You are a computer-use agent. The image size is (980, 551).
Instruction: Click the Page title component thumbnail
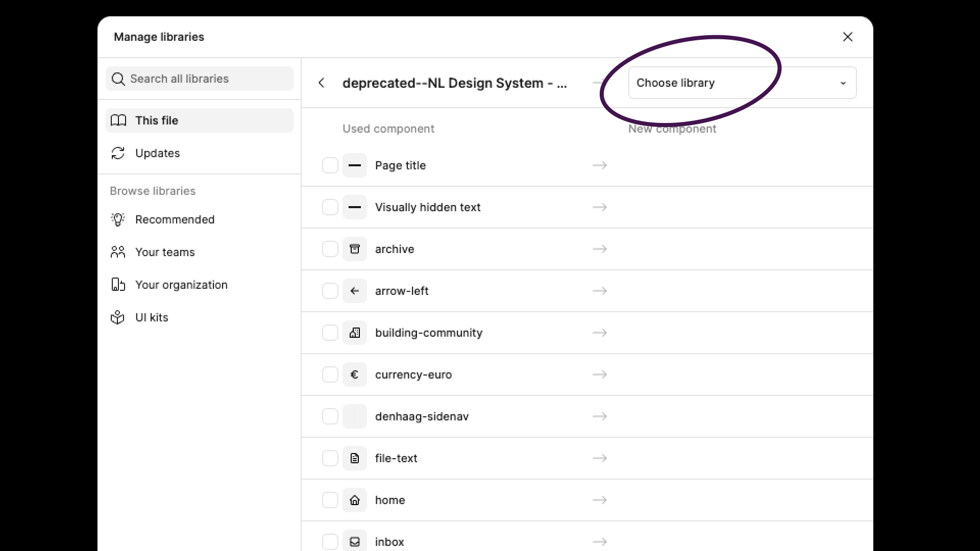(x=354, y=165)
